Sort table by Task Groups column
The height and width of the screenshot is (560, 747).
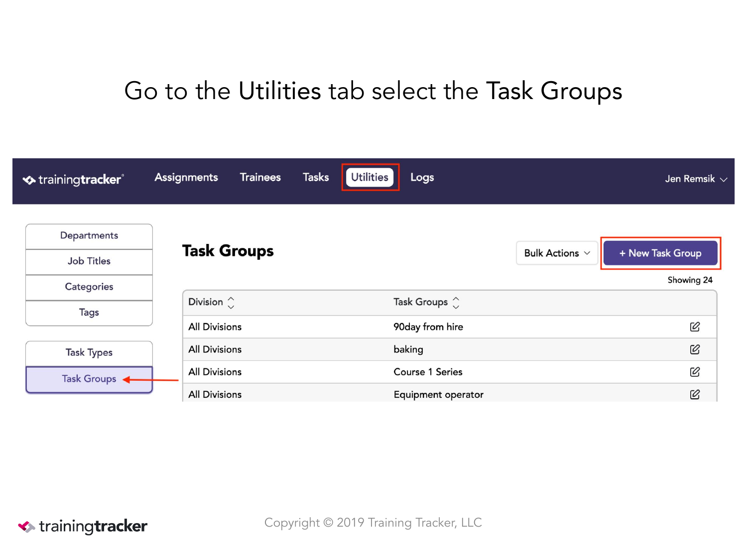(456, 302)
